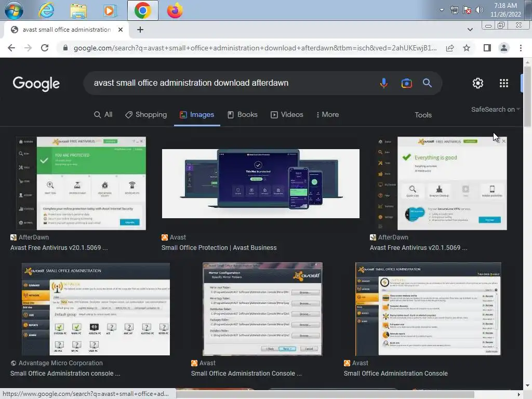The width and height of the screenshot is (532, 399).
Task: Click 'Small Office Administration console ...' Advantage Micro link
Action: pyautogui.click(x=65, y=373)
